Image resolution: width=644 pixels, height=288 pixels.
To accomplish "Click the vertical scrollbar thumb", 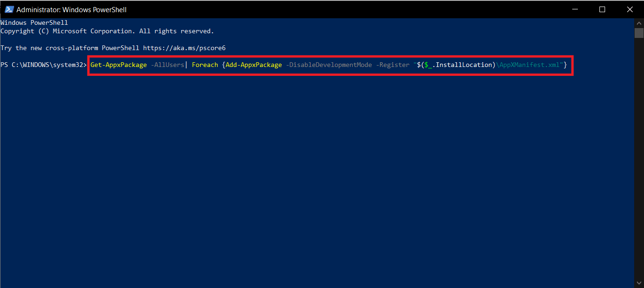I will [x=639, y=33].
